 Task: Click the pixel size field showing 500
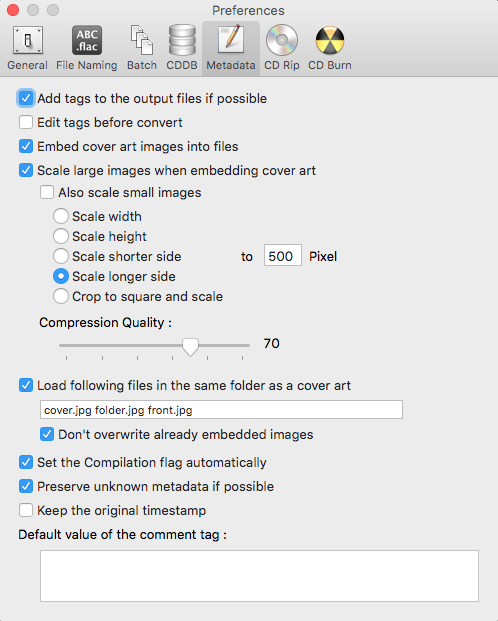282,255
